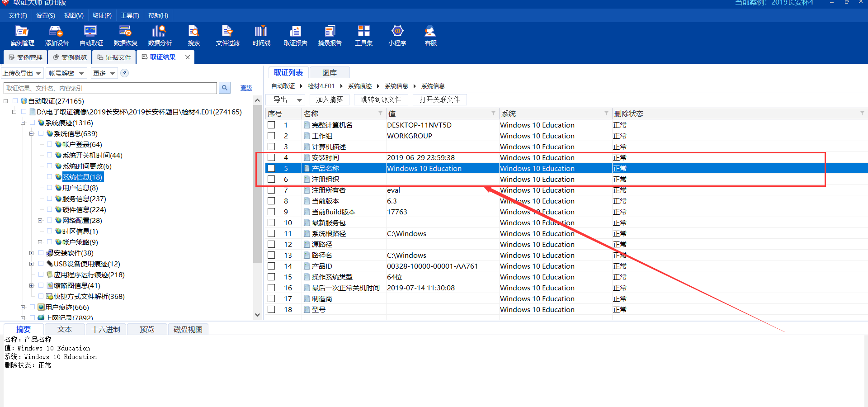Open the 上传&导出 dropdown
Screen dimensions: 868x407
click(22, 73)
